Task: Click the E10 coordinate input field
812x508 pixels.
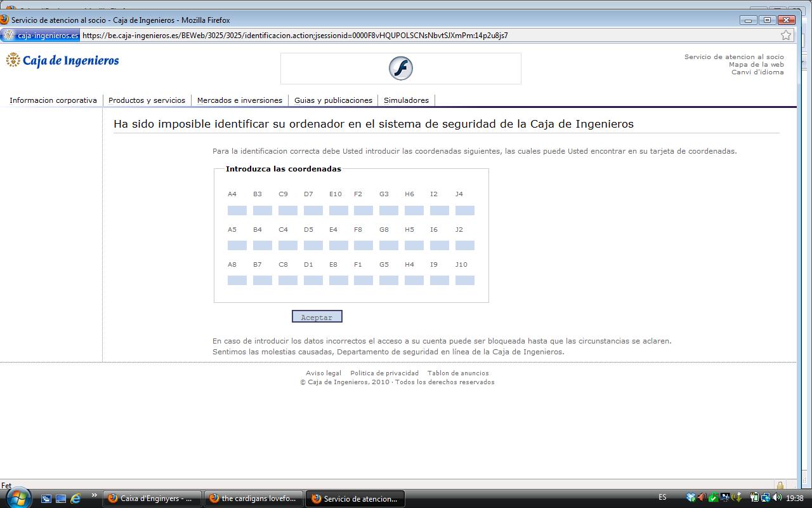Action: [x=339, y=210]
